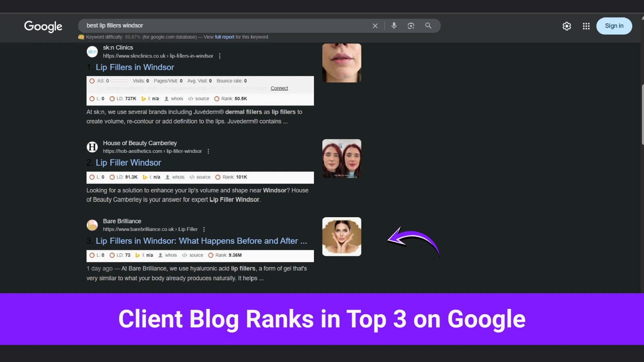Open quick settings gear
The image size is (644, 362).
567,26
